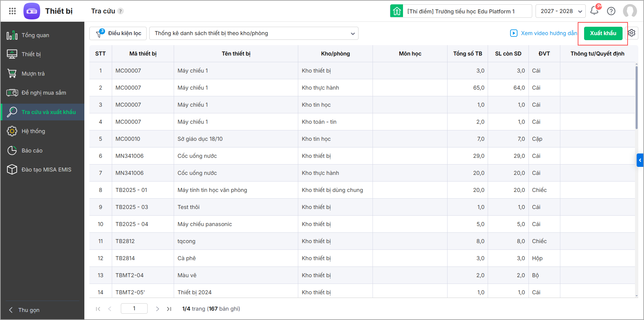Click the page number input field
The image size is (644, 320).
tap(134, 308)
